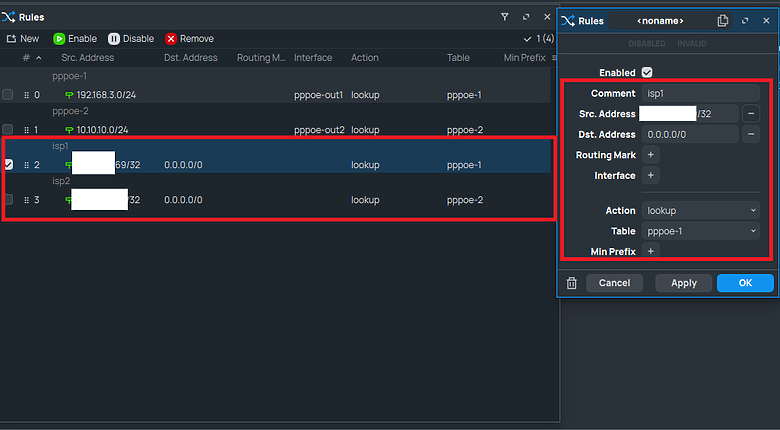Detach the rule dialog window
Image resolution: width=780 pixels, height=430 pixels.
coord(745,21)
